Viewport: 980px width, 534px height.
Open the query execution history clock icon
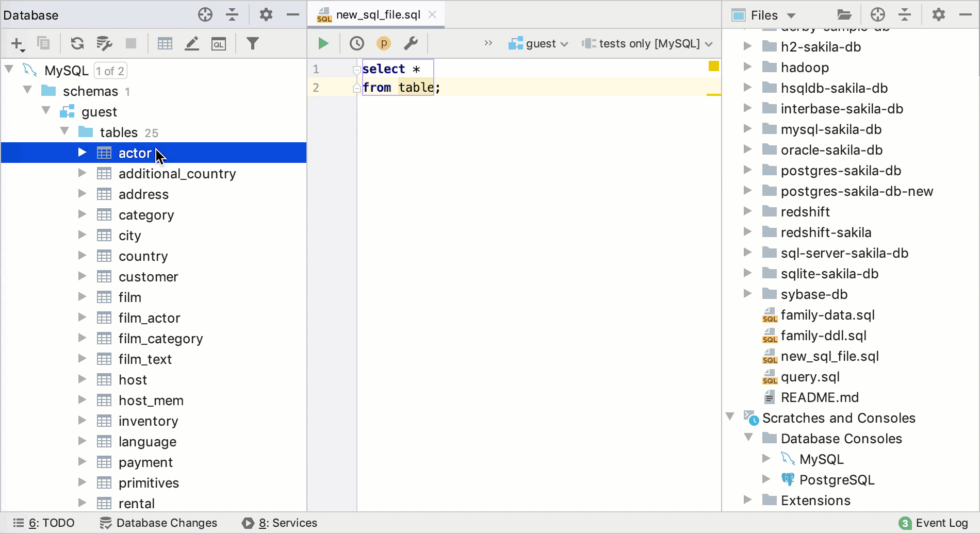point(356,43)
